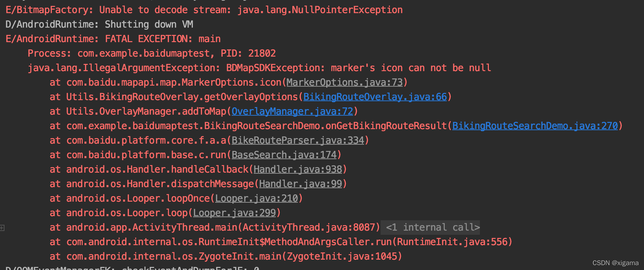Click the 'Shutting down VM' log line
The height and width of the screenshot is (270, 644).
pyautogui.click(x=99, y=24)
